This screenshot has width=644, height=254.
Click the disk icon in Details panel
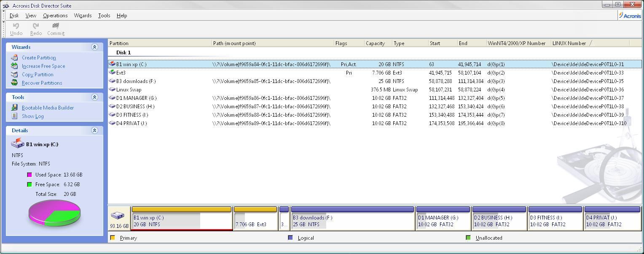18,144
